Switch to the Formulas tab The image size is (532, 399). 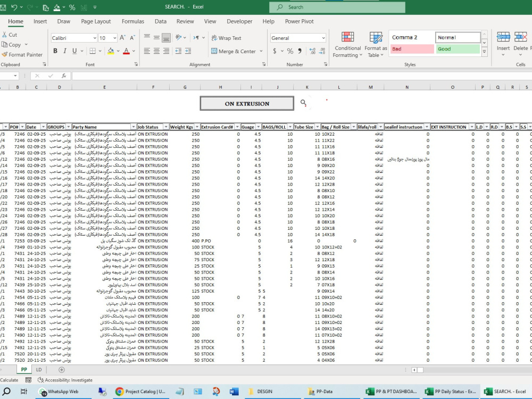tap(132, 21)
